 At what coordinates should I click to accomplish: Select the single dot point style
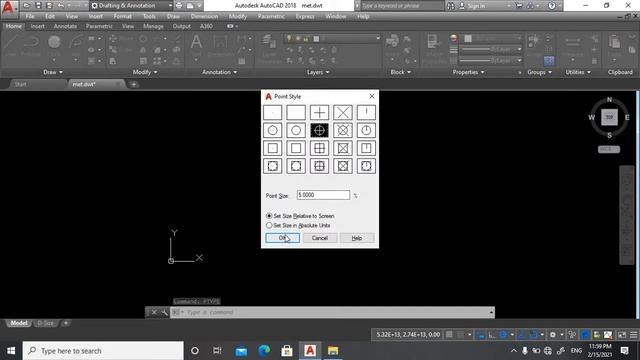[x=272, y=112]
